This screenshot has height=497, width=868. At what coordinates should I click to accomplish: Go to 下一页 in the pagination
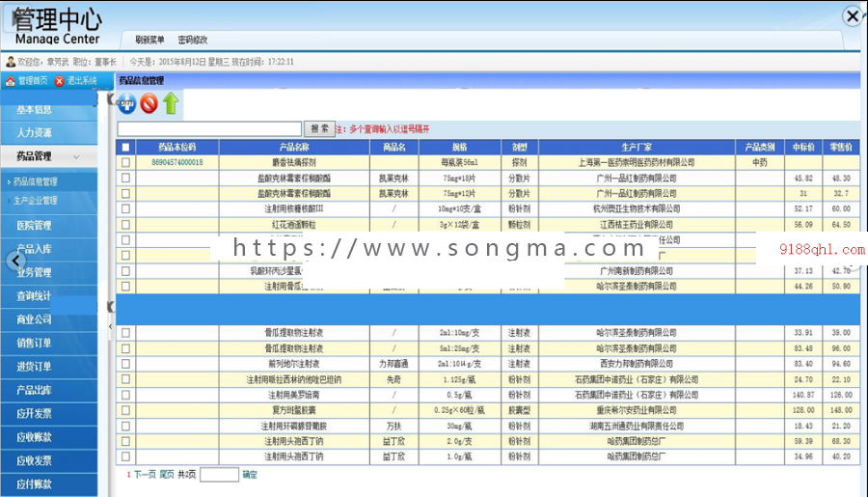click(145, 475)
